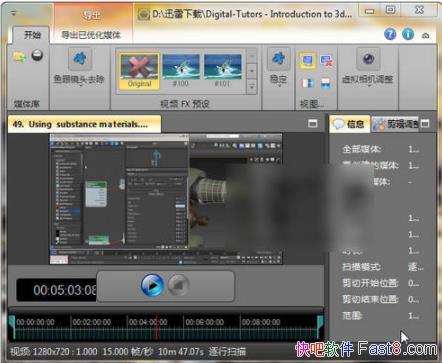Select the #101 FX preset thumbnail
This screenshot has height=363, width=442.
(222, 71)
